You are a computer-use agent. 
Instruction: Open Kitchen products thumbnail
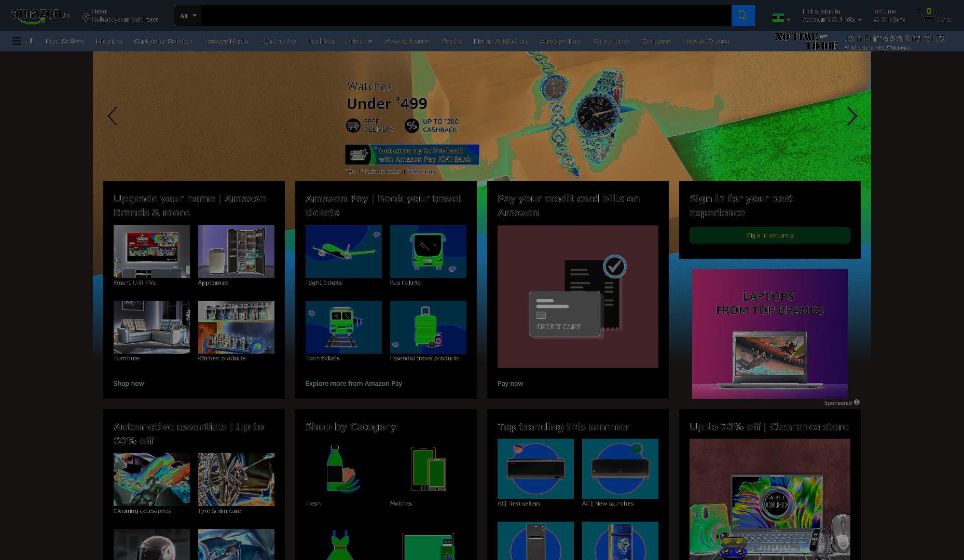(x=236, y=327)
